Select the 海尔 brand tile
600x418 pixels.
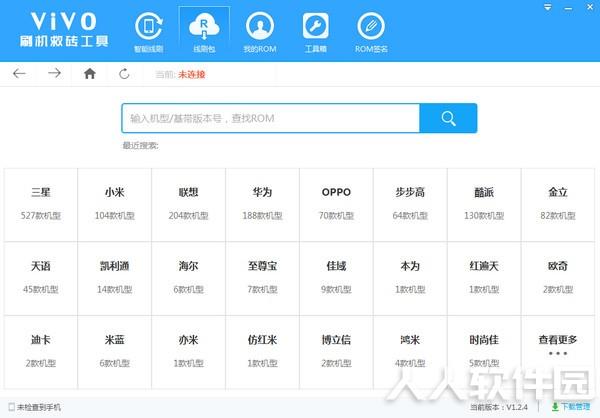[x=188, y=278]
